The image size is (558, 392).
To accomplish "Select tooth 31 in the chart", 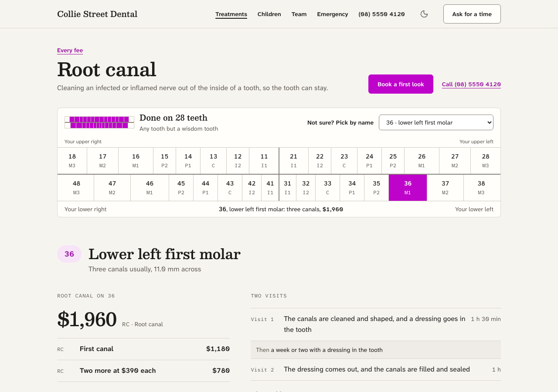I will (x=288, y=188).
